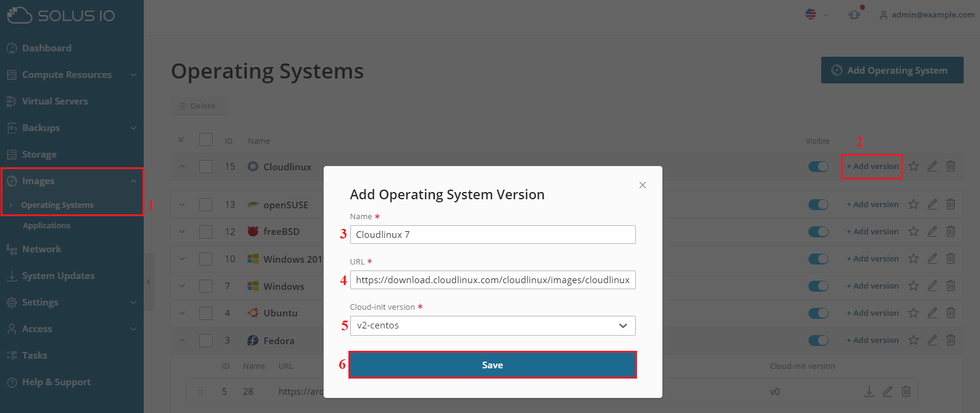Tick the select-all checkbox in table header
Screen dimensions: 980x413
tap(206, 139)
